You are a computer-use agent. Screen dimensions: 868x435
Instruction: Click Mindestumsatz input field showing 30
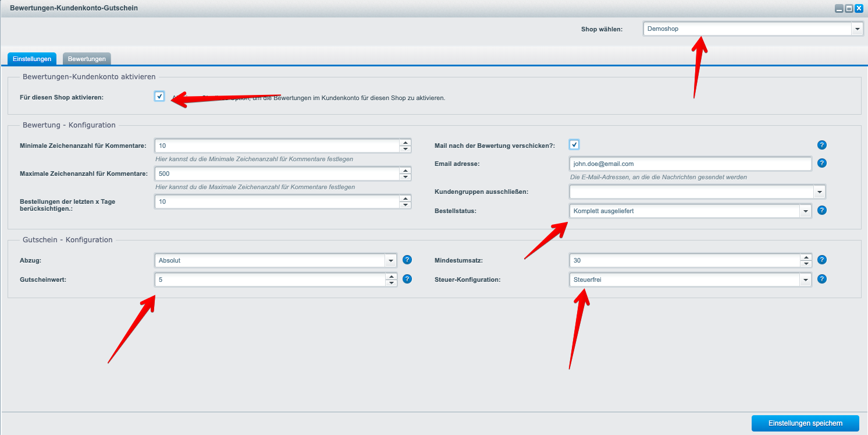685,260
